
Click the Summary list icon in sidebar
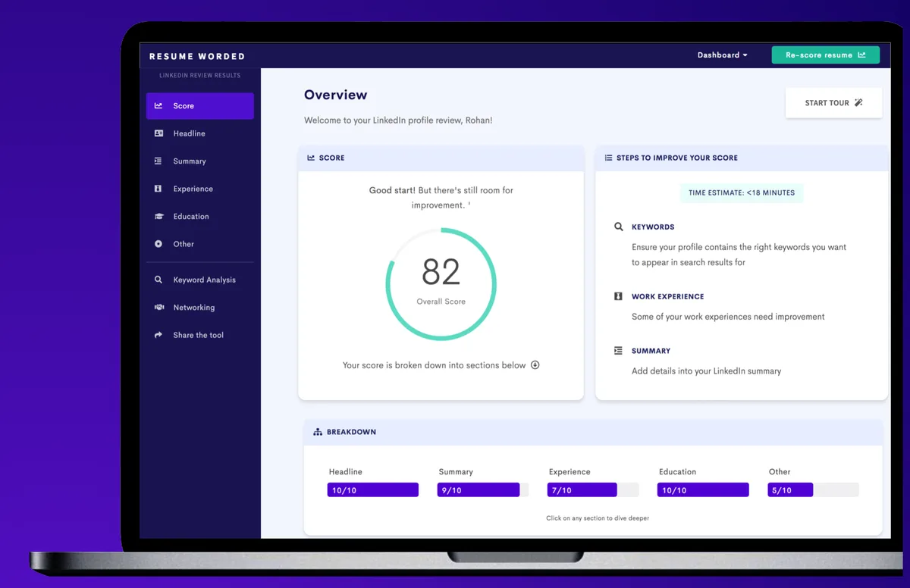point(158,161)
